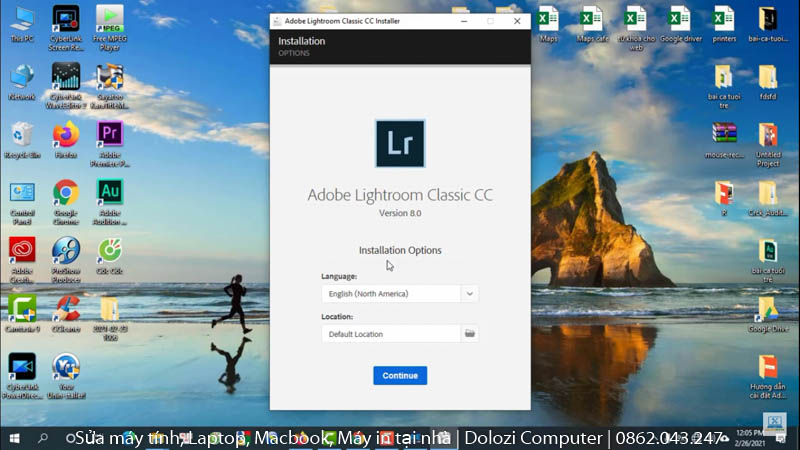Click the Default Location path field
Viewport: 800px width, 450px height.
click(x=391, y=333)
